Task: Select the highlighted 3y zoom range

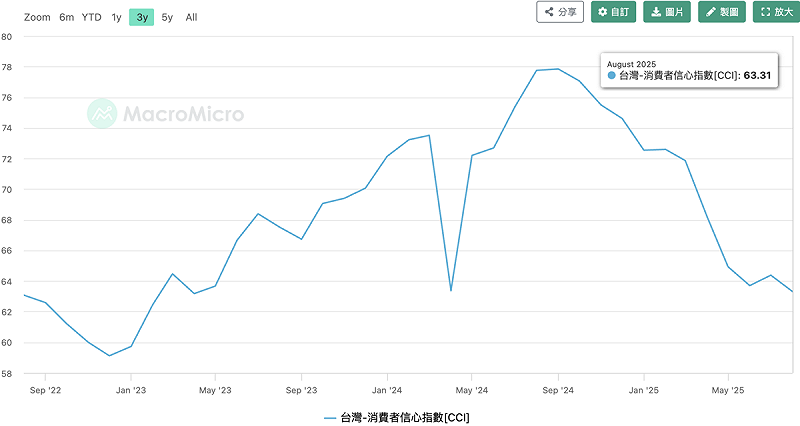Action: click(142, 17)
